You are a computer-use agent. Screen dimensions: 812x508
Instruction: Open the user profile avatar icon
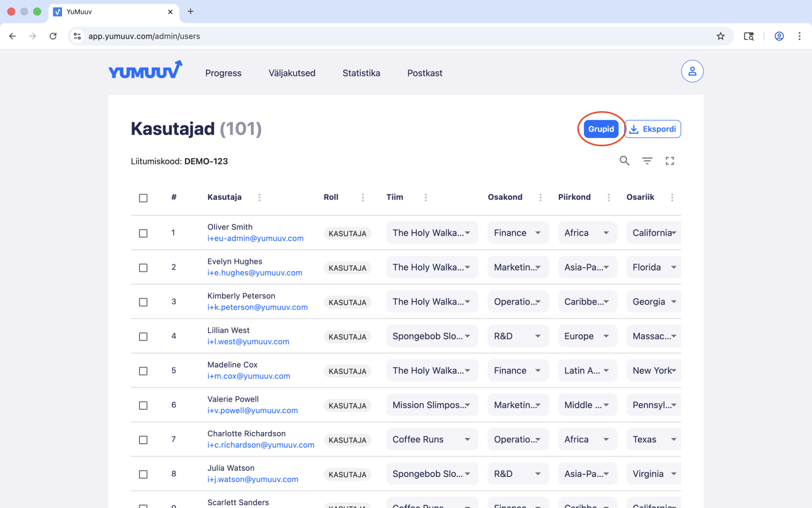[692, 71]
